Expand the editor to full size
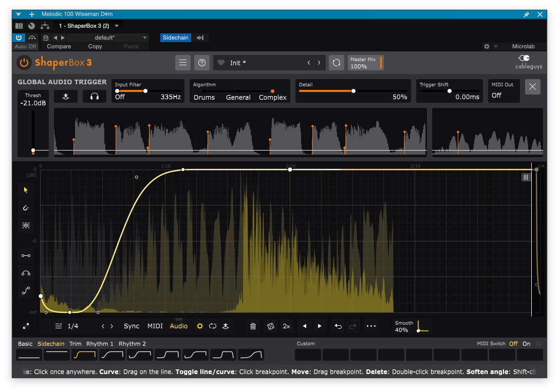559x392 pixels. coord(26,326)
